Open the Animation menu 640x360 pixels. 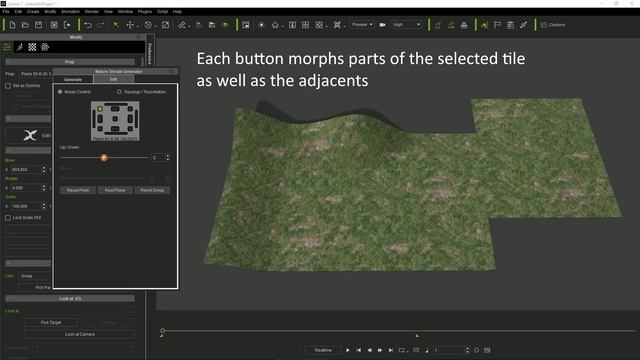pyautogui.click(x=70, y=11)
